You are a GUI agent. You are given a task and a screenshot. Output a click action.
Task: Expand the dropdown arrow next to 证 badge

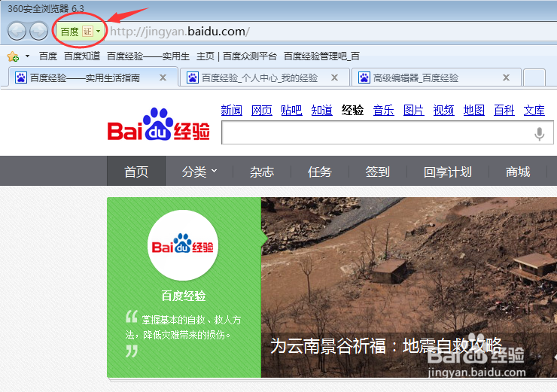click(x=99, y=32)
